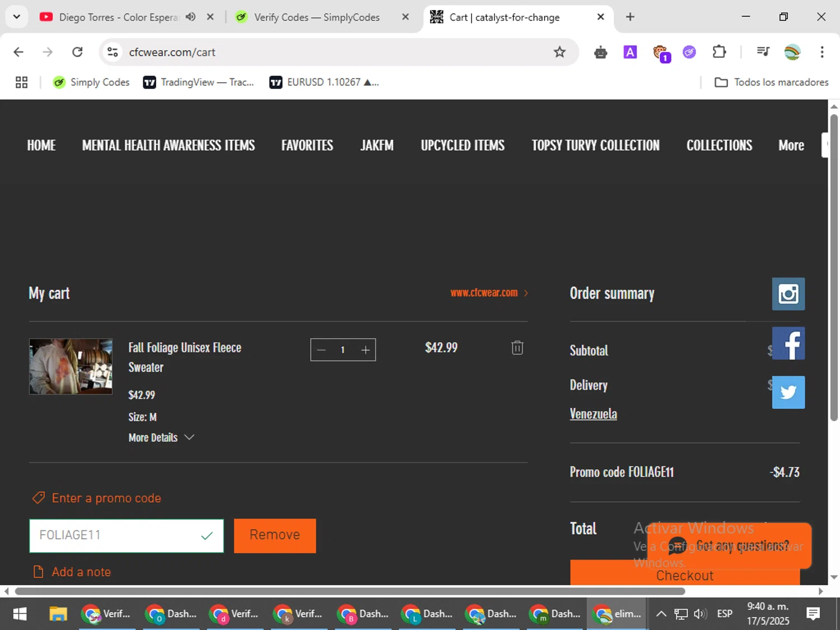Open the EURUSD bookmark

click(x=324, y=82)
